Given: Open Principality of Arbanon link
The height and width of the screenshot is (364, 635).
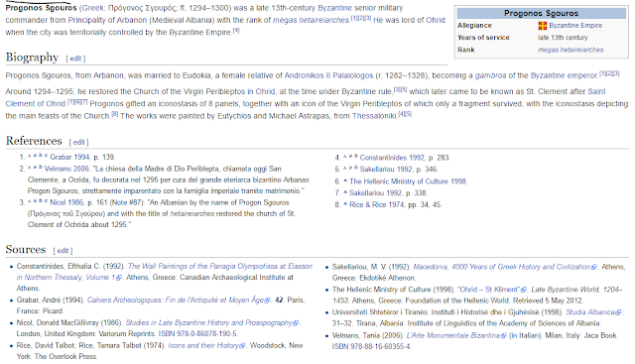Looking at the screenshot, I should point(107,20).
